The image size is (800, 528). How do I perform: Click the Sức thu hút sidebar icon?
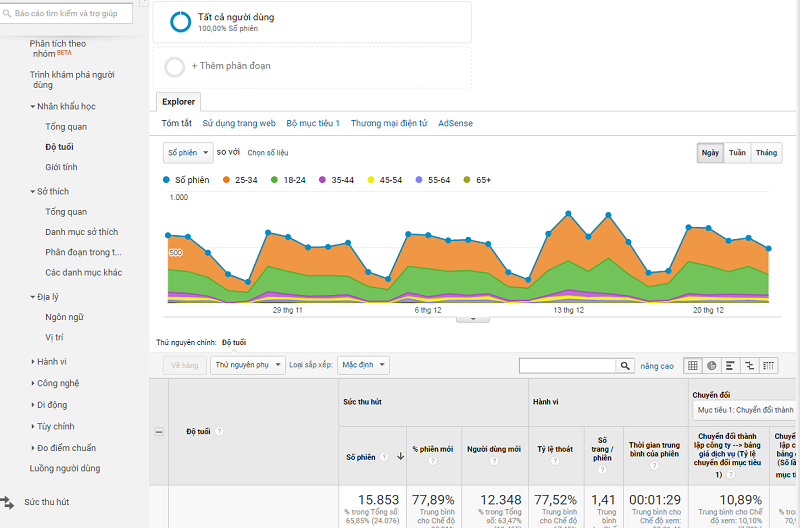click(x=8, y=502)
